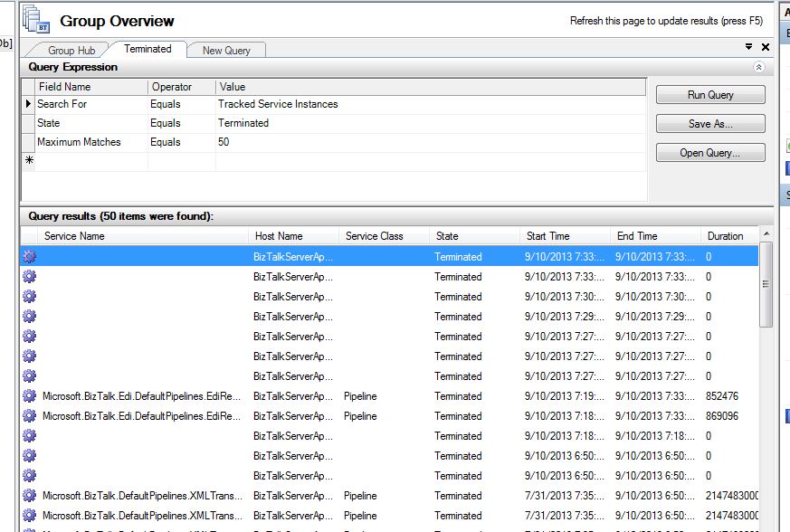This screenshot has width=790, height=532.
Task: Click the empty Field Name cell in new row
Action: pyautogui.click(x=91, y=161)
